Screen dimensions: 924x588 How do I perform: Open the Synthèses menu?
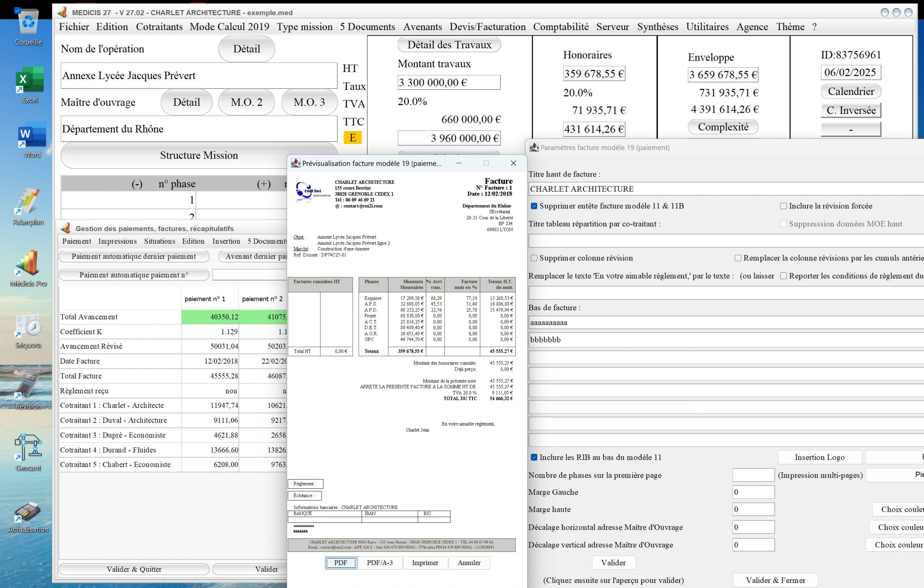[658, 26]
